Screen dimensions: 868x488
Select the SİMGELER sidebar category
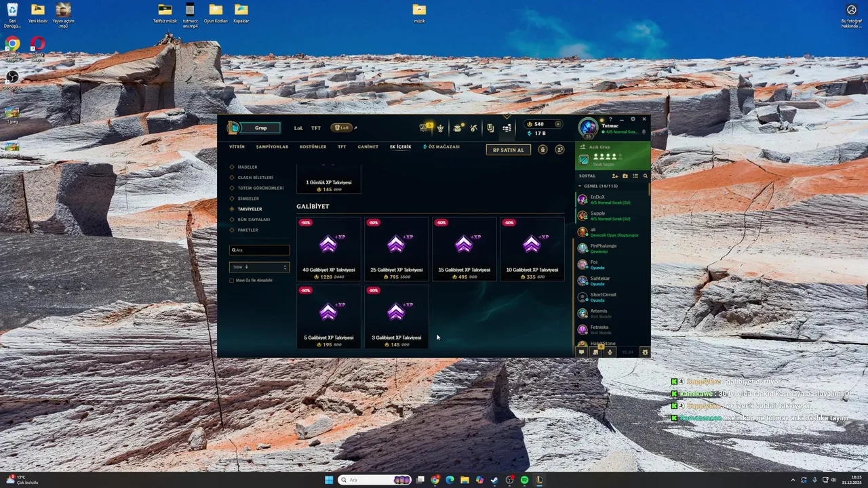[x=248, y=199]
